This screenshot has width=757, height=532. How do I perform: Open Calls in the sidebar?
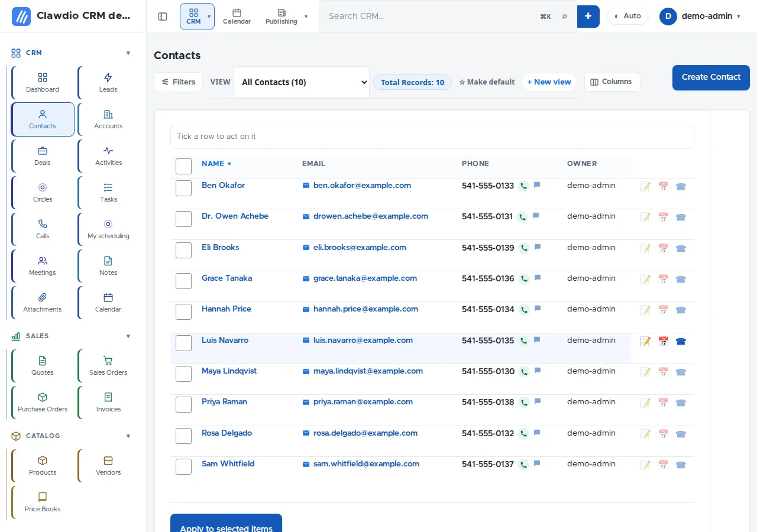click(43, 229)
